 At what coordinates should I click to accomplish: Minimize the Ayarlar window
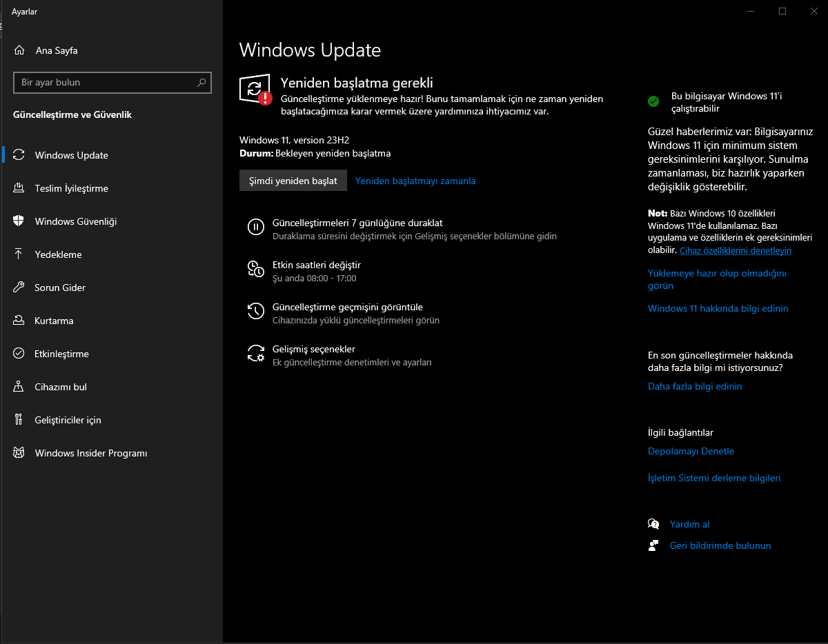click(x=751, y=11)
